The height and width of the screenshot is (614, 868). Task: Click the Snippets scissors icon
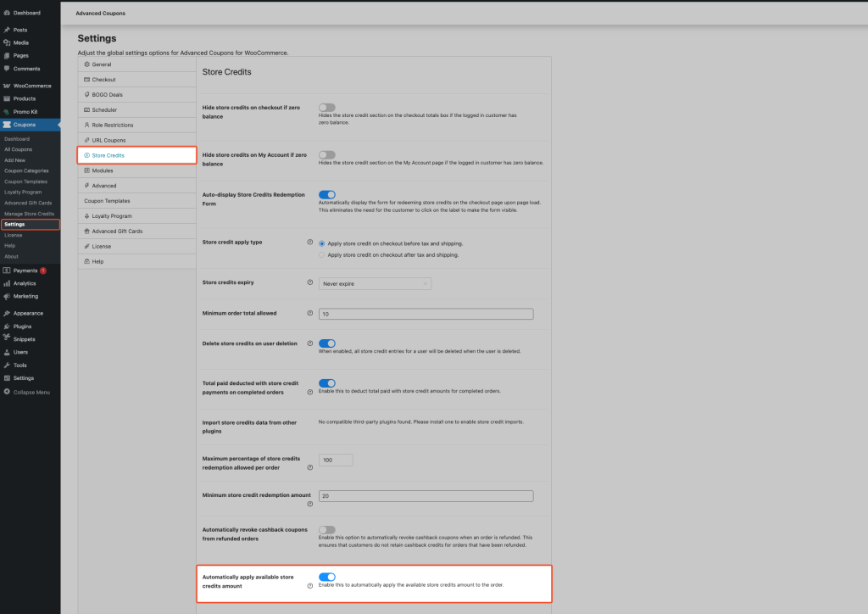tap(7, 338)
